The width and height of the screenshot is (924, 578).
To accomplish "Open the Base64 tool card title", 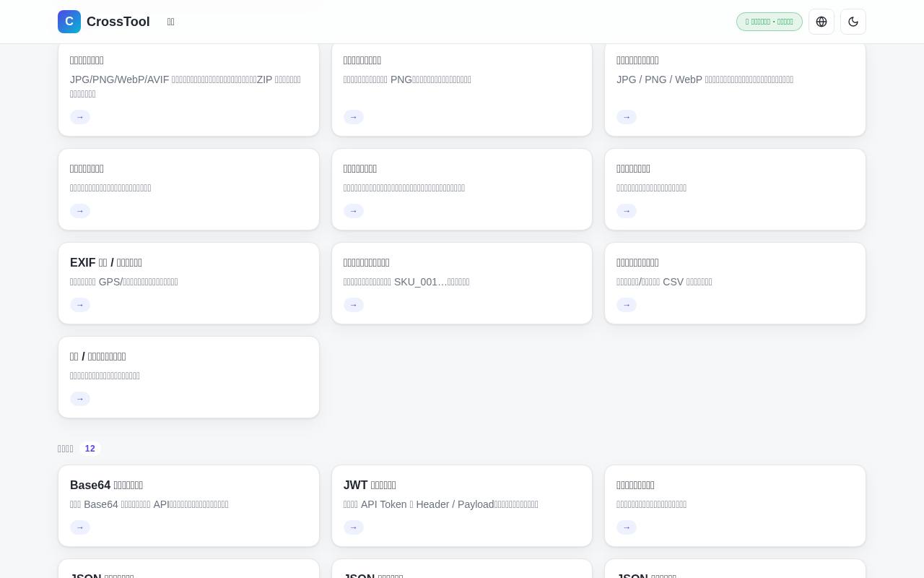I will pyautogui.click(x=106, y=485).
